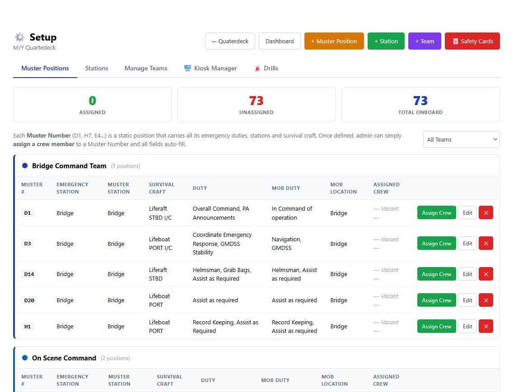This screenshot has width=532, height=392.
Task: Assign Crew to position D14
Action: point(437,274)
